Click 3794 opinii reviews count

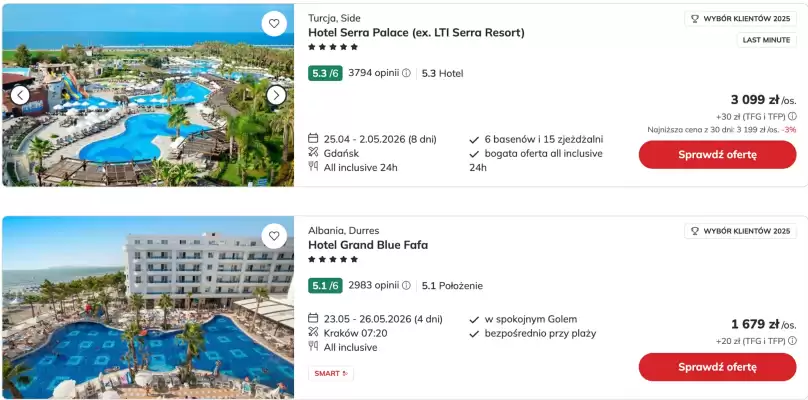(373, 73)
